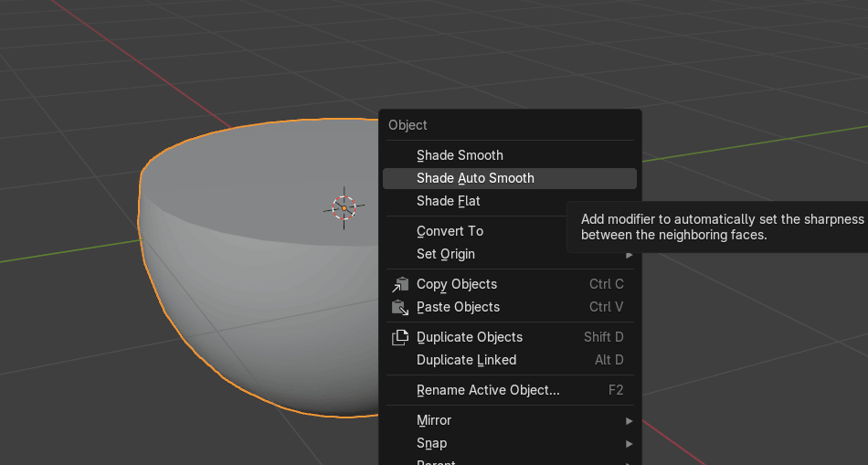Screen dimensions: 868x465
Task: Apply Shade Flat to the object
Action: (x=448, y=201)
